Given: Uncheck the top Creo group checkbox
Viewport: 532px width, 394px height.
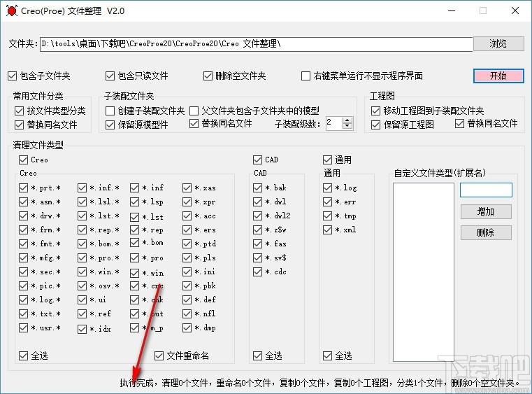Looking at the screenshot, I should point(23,160).
